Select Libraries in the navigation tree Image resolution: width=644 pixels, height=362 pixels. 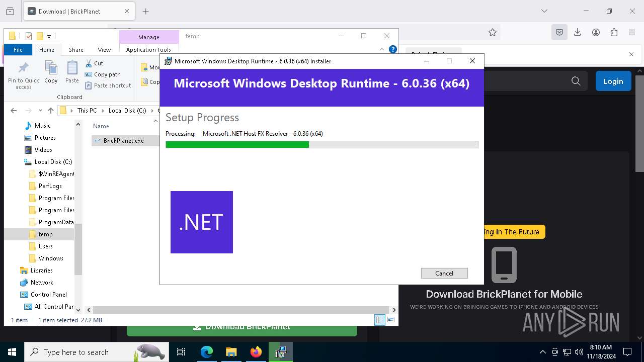(41, 270)
